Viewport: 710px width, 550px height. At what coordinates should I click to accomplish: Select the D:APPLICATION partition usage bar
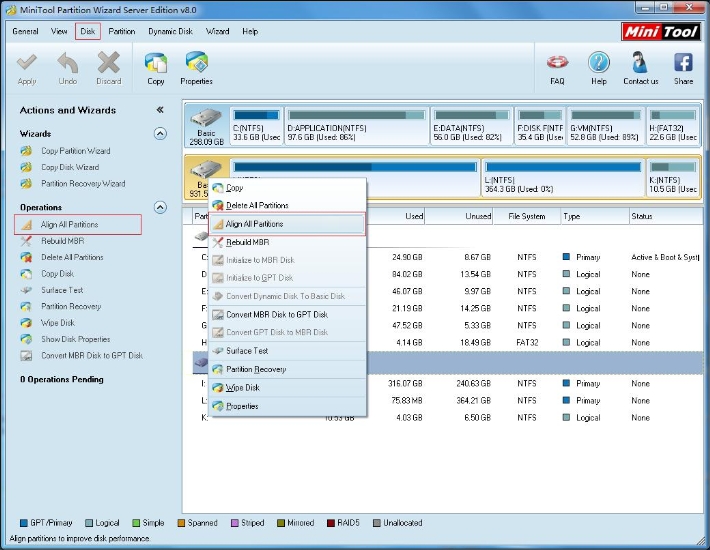[x=356, y=116]
